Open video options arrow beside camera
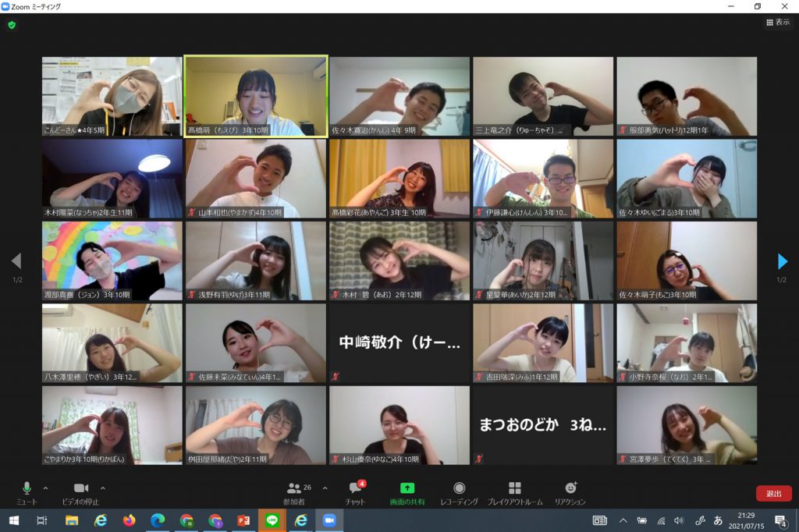 click(103, 488)
